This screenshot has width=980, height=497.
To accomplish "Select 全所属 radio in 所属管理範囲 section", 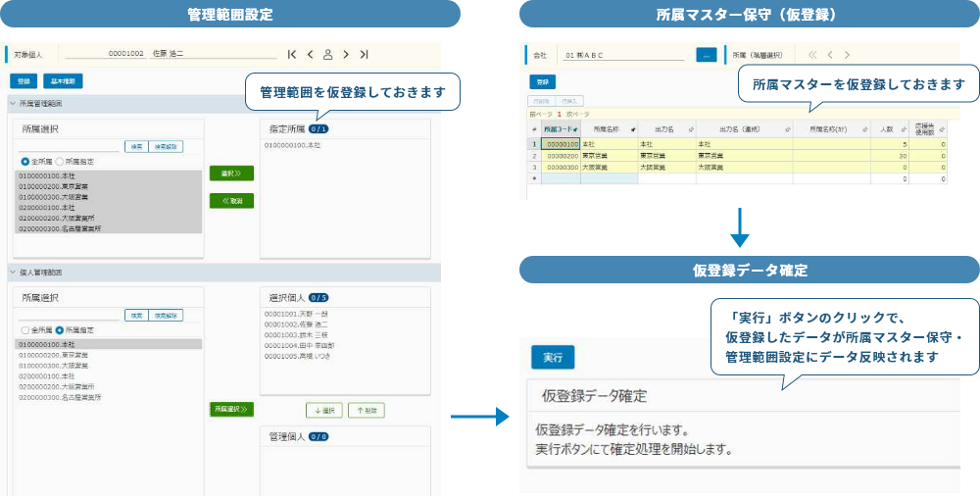I will 25,162.
